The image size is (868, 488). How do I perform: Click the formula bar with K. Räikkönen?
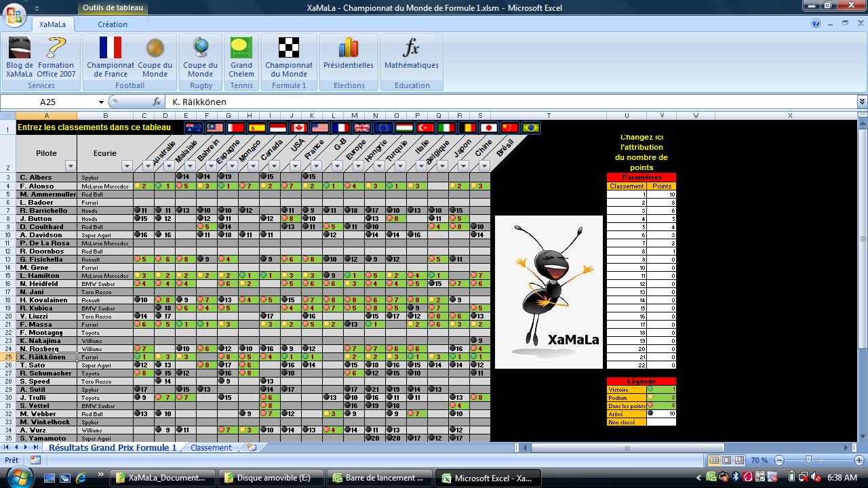pyautogui.click(x=512, y=102)
